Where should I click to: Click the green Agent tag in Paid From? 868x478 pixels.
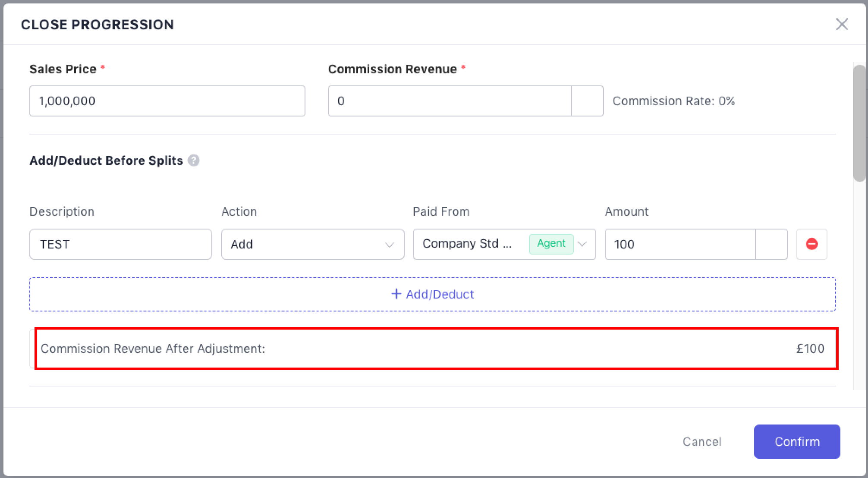(x=551, y=244)
